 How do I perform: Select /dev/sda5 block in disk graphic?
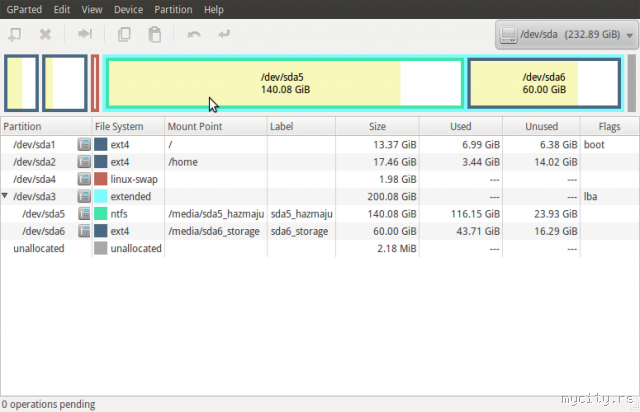click(285, 83)
